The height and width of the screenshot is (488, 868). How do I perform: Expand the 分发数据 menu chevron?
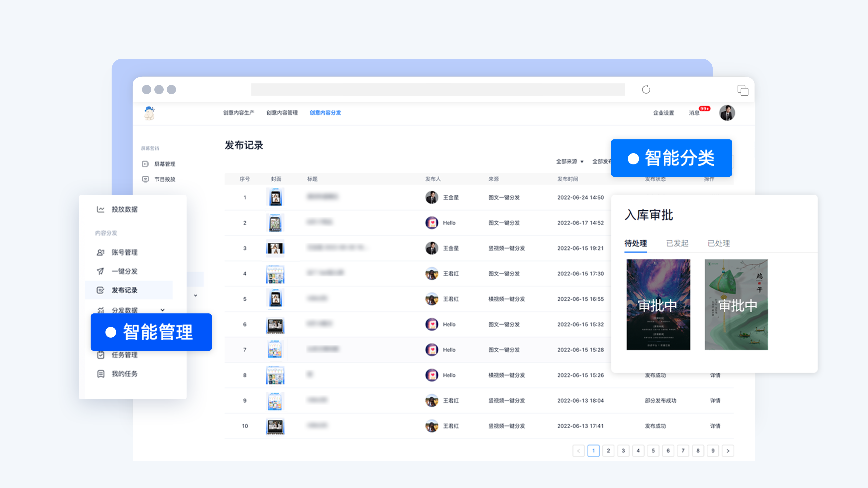click(x=163, y=310)
